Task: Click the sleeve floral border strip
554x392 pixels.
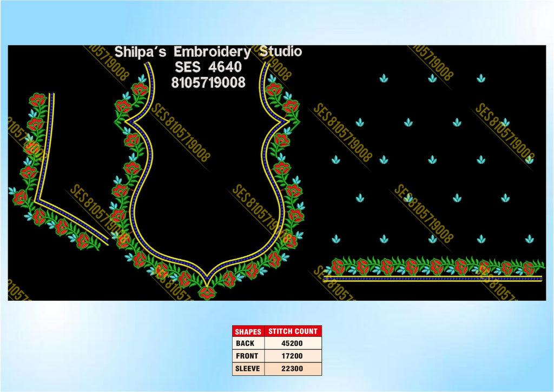Action: (x=434, y=270)
